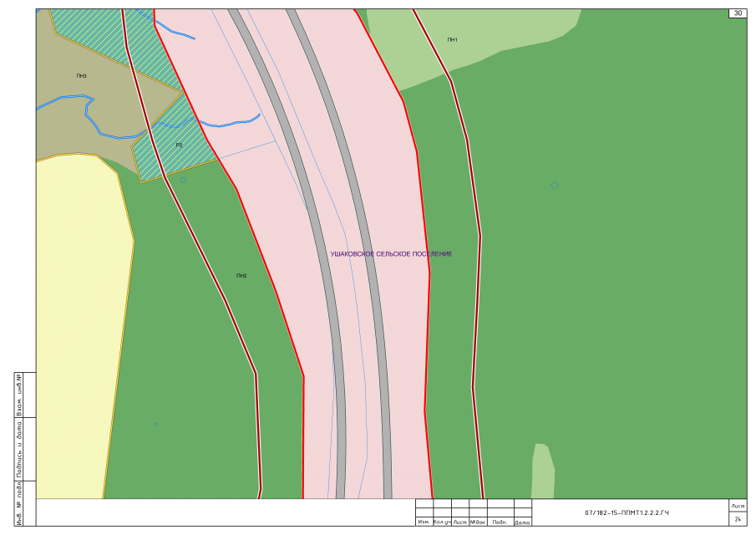This screenshot has width=756, height=535.
Task: Click the page number 30 box
Action: point(737,13)
